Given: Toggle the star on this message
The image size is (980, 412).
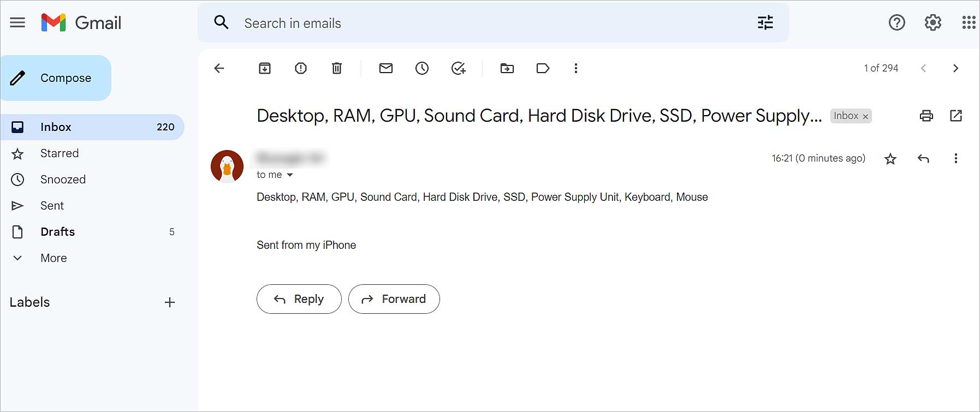Looking at the screenshot, I should tap(890, 159).
